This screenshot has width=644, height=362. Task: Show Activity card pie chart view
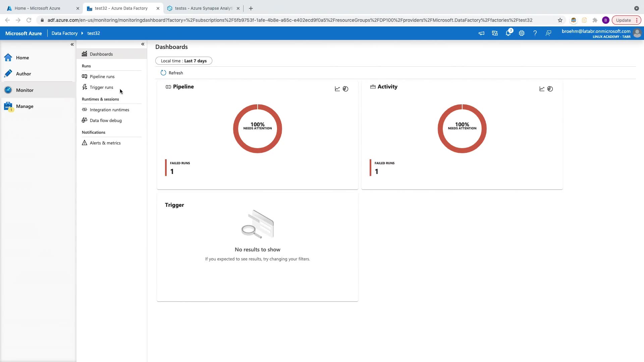coord(550,89)
